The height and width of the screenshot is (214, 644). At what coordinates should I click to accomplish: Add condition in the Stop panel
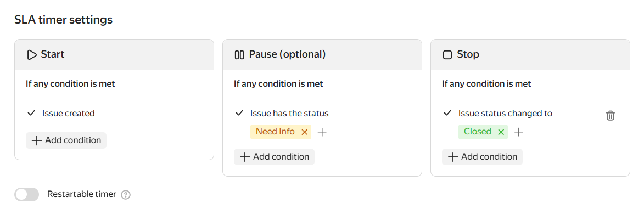(482, 157)
